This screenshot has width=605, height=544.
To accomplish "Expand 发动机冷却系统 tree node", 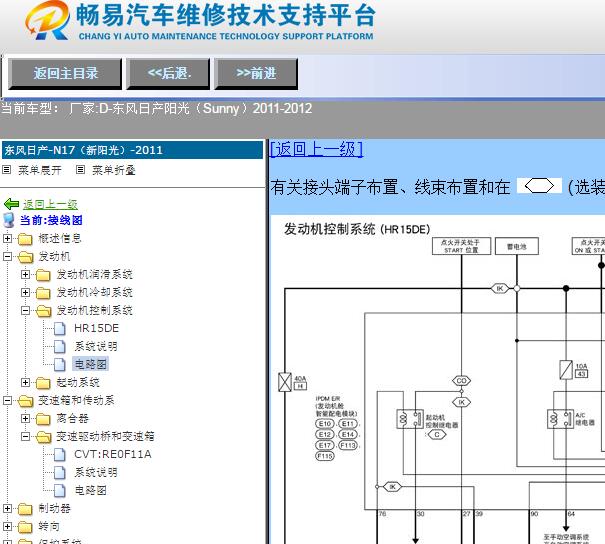I will 25,292.
